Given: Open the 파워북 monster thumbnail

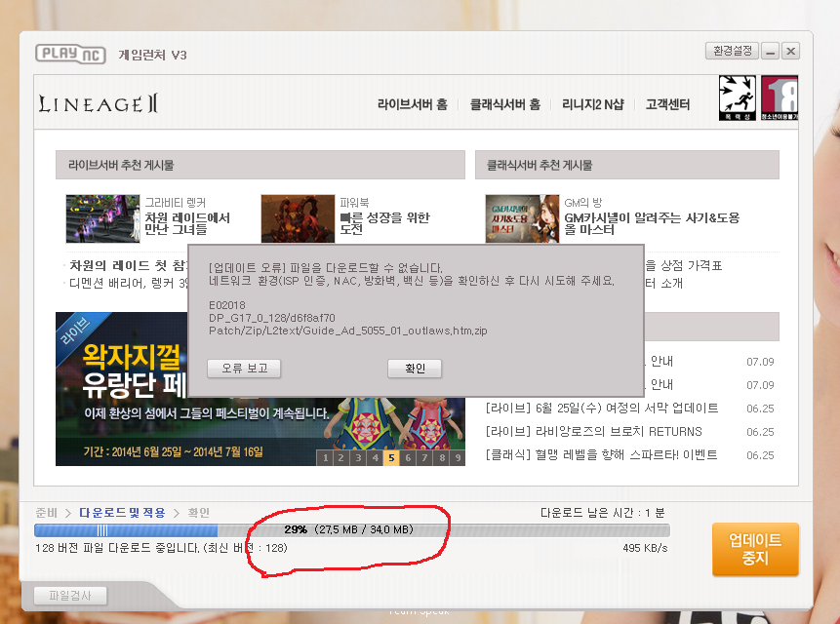Looking at the screenshot, I should click(298, 218).
